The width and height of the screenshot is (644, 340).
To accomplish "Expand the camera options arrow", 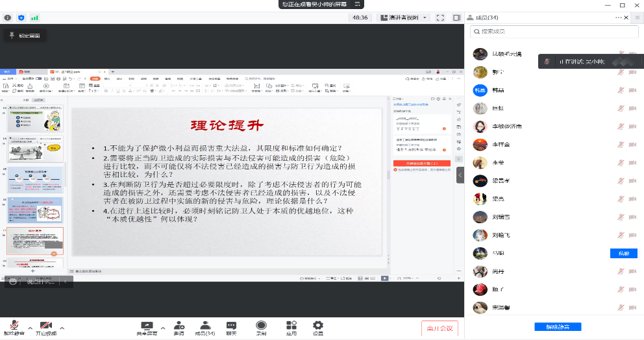I will pos(62,328).
